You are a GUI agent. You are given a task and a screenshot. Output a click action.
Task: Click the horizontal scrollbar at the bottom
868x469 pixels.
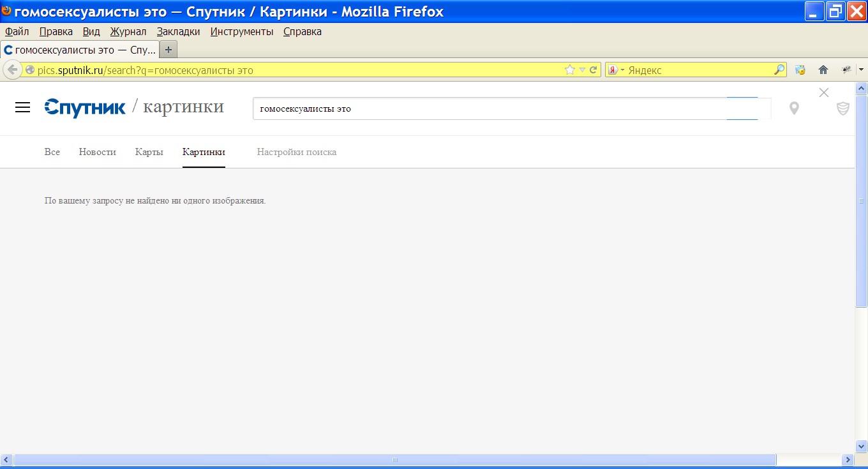click(x=394, y=459)
